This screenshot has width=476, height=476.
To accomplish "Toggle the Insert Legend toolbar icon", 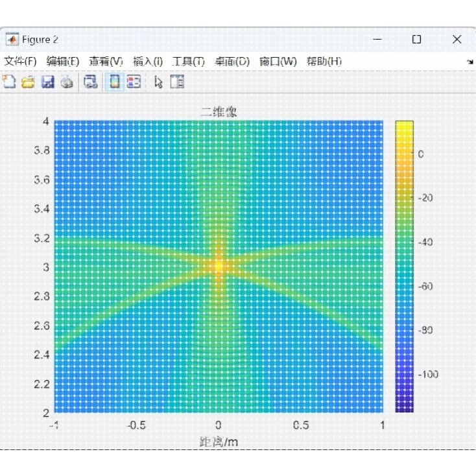I will point(134,82).
